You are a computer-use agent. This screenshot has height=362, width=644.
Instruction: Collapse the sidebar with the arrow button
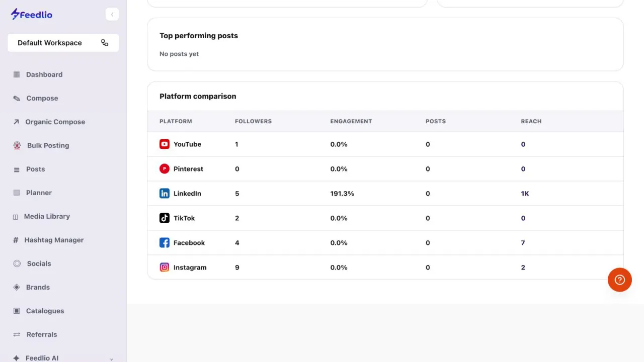coord(112,15)
